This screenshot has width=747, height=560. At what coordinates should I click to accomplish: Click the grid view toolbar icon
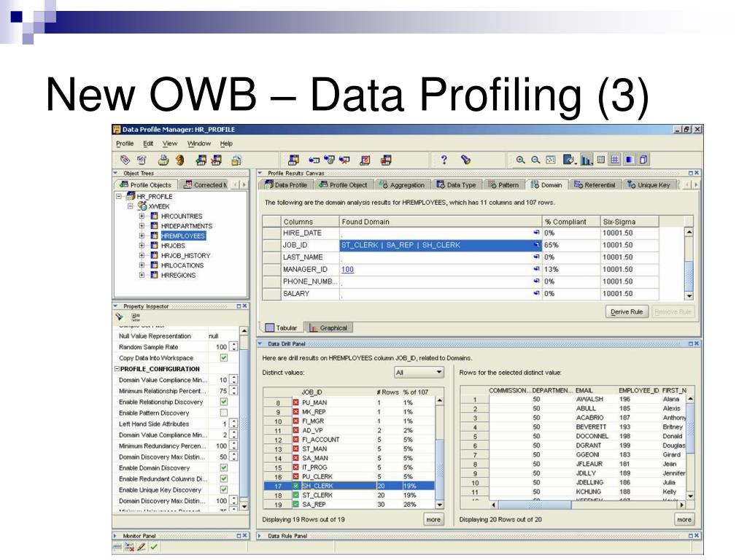615,160
